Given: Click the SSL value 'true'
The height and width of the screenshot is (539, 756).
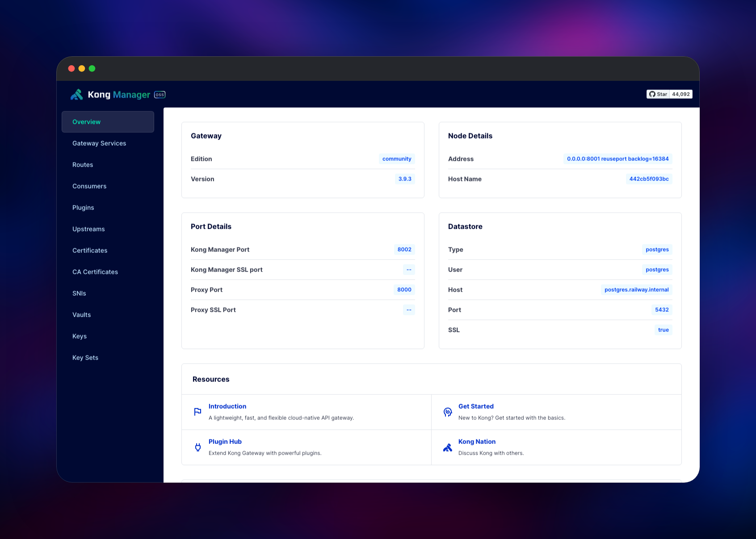Looking at the screenshot, I should click(664, 330).
